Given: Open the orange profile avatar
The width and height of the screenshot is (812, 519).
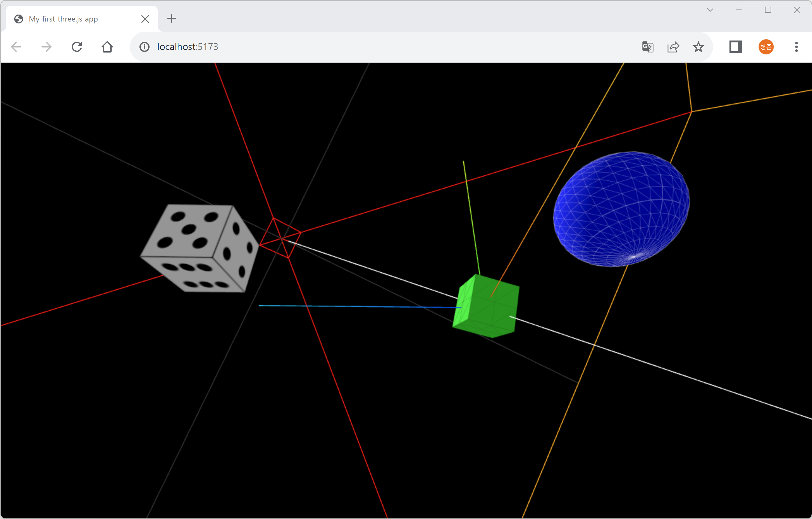Looking at the screenshot, I should (x=766, y=47).
